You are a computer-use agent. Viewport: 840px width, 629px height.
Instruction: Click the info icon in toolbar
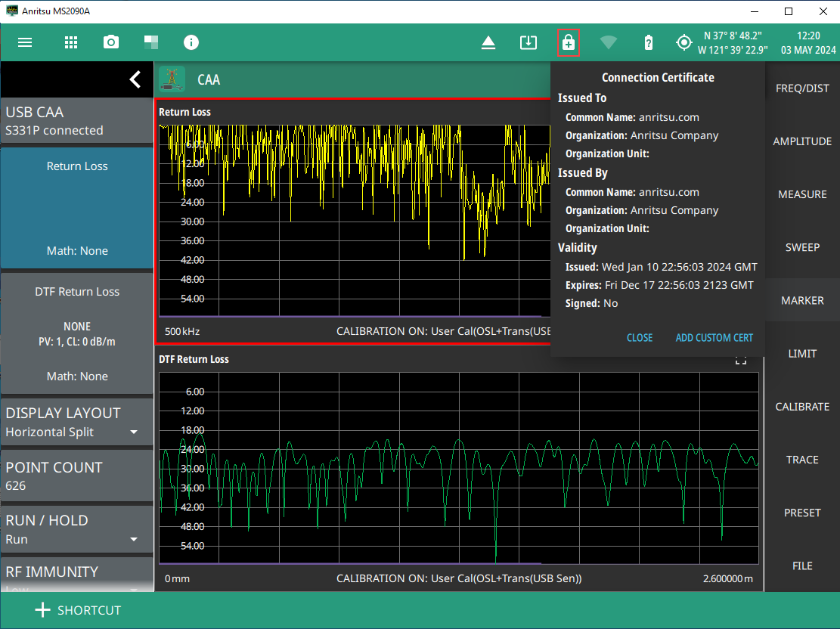click(x=191, y=42)
